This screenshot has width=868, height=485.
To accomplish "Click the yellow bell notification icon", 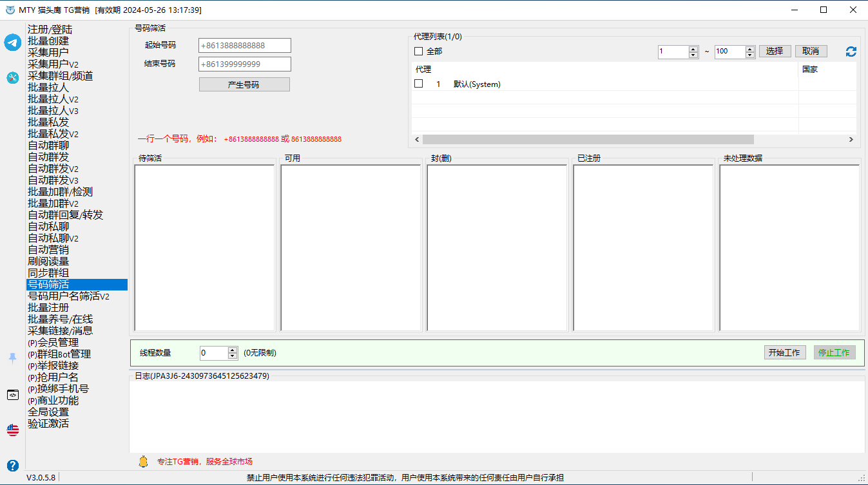I will [143, 462].
